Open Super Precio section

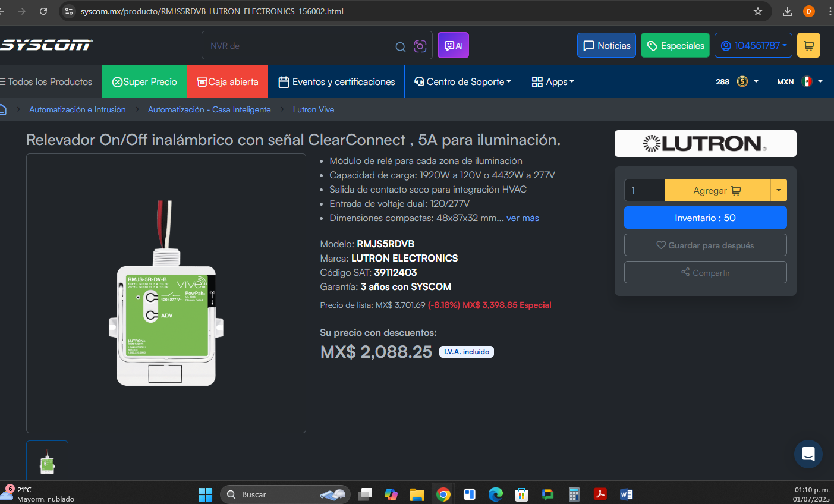[x=144, y=81]
